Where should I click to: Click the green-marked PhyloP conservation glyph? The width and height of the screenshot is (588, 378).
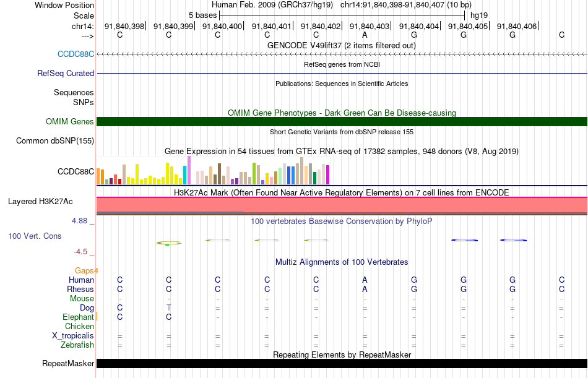point(169,243)
